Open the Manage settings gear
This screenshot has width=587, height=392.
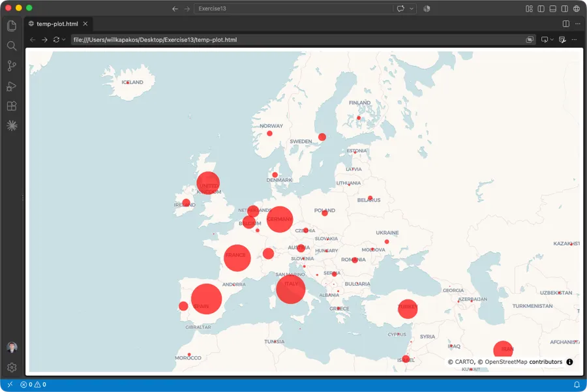[x=12, y=367]
